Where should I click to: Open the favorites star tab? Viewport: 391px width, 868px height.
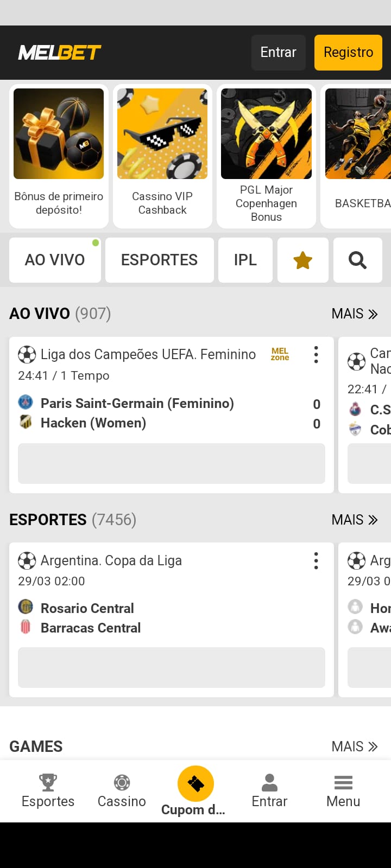[302, 260]
